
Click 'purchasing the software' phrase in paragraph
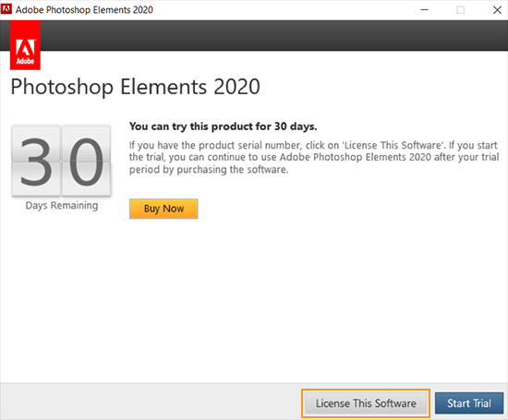[232, 170]
